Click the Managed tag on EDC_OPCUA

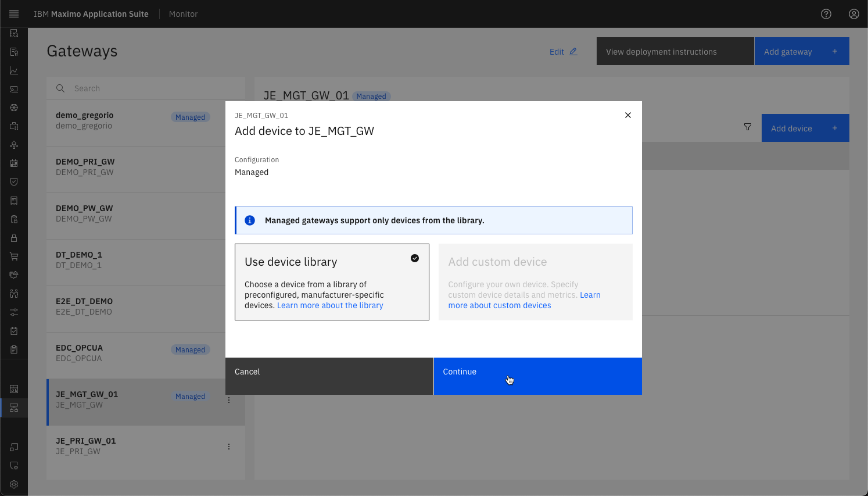click(x=190, y=349)
